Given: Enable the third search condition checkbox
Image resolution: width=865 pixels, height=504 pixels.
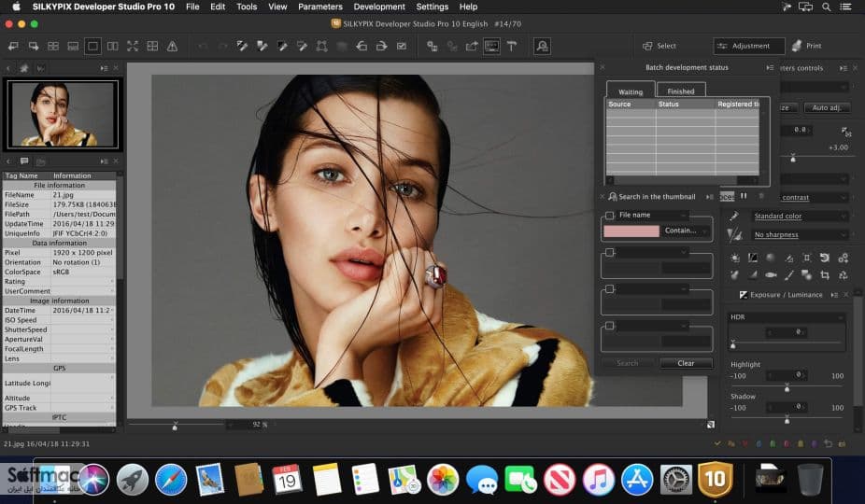Looking at the screenshot, I should 610,289.
